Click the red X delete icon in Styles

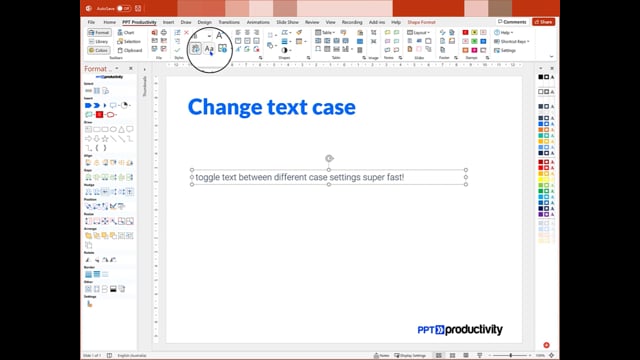click(x=187, y=33)
